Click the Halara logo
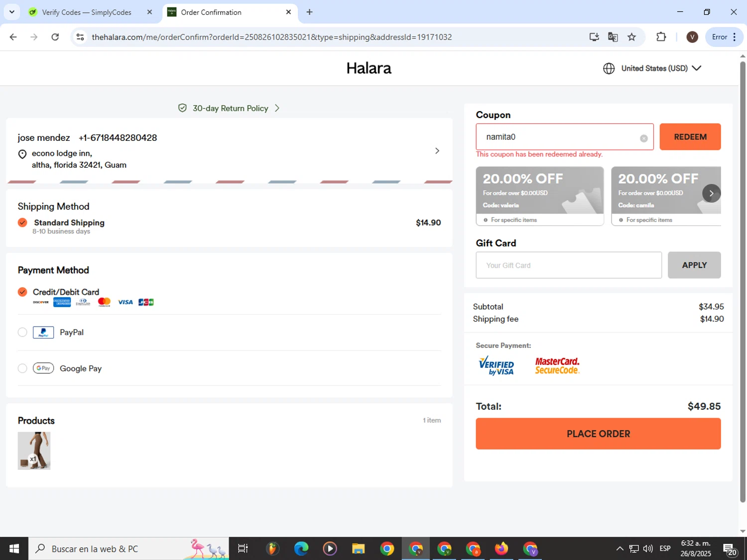Viewport: 747px width, 560px height. coord(369,68)
